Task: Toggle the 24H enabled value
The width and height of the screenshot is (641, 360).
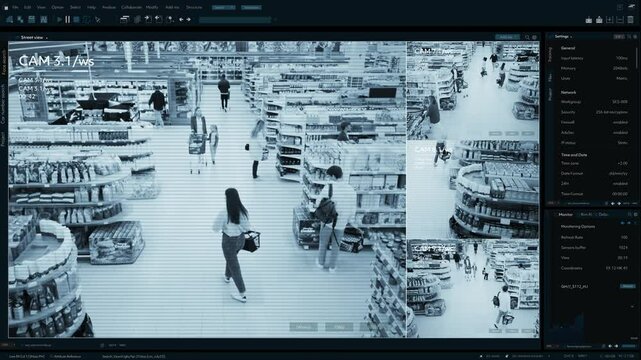Action: tap(620, 184)
